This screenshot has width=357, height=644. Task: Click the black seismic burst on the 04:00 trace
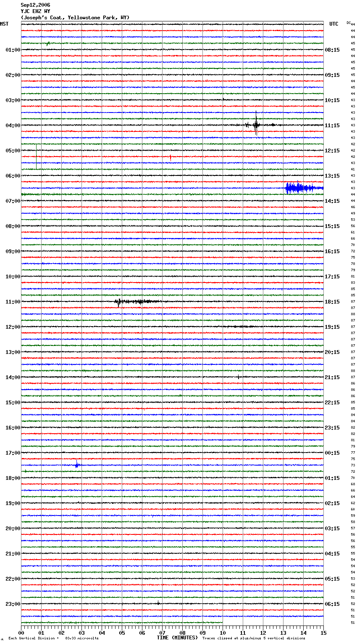point(256,124)
